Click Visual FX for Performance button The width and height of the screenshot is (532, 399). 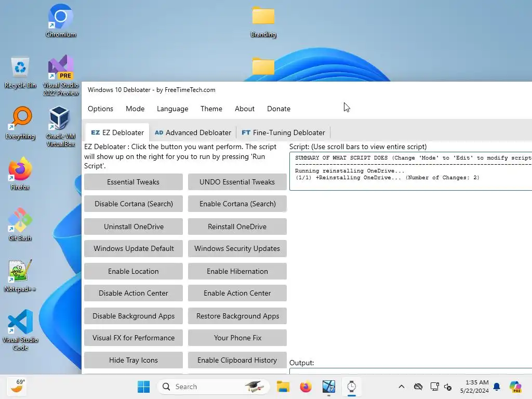[134, 338]
